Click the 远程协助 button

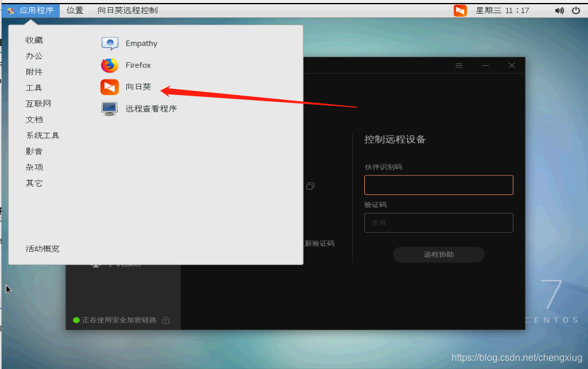[438, 255]
